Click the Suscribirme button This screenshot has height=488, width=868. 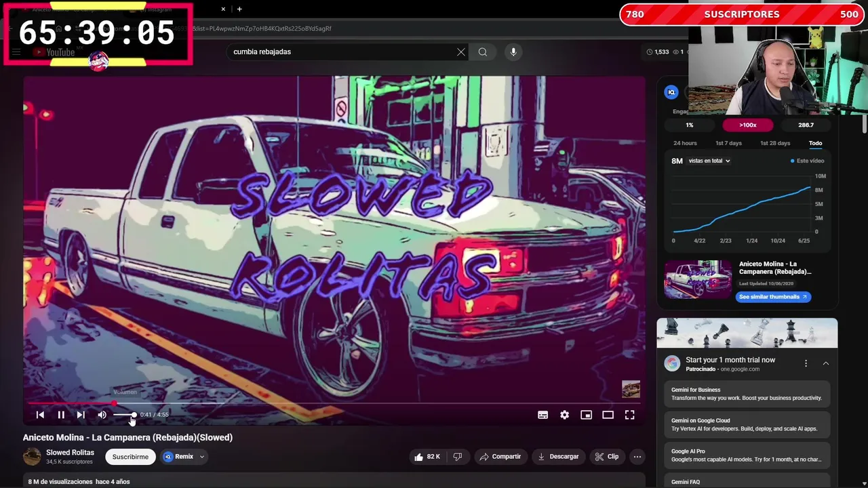130,457
